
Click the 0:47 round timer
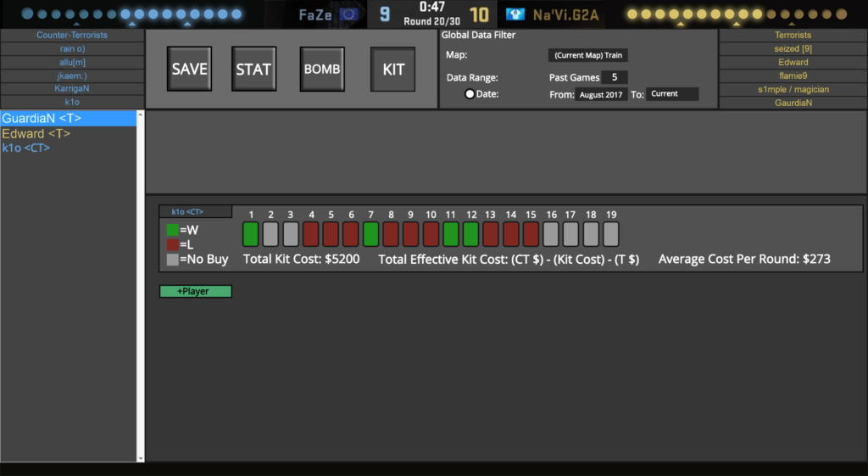[431, 7]
